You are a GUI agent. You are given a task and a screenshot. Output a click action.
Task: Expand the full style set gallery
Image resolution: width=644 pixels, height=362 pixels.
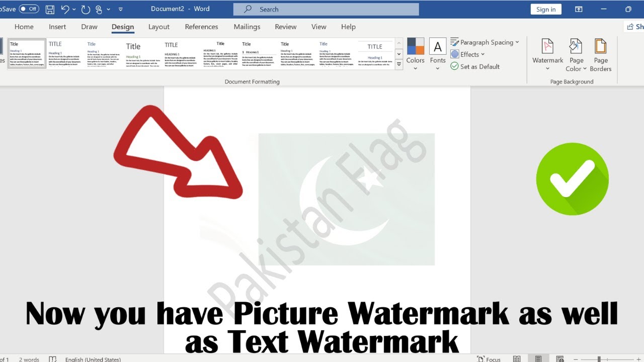coord(399,64)
